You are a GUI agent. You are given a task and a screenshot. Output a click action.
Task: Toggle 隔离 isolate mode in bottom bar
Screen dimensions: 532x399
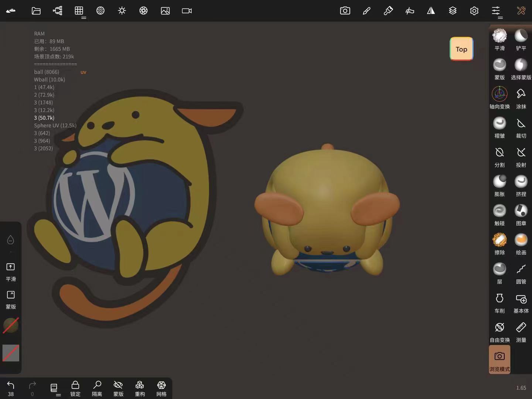(97, 388)
